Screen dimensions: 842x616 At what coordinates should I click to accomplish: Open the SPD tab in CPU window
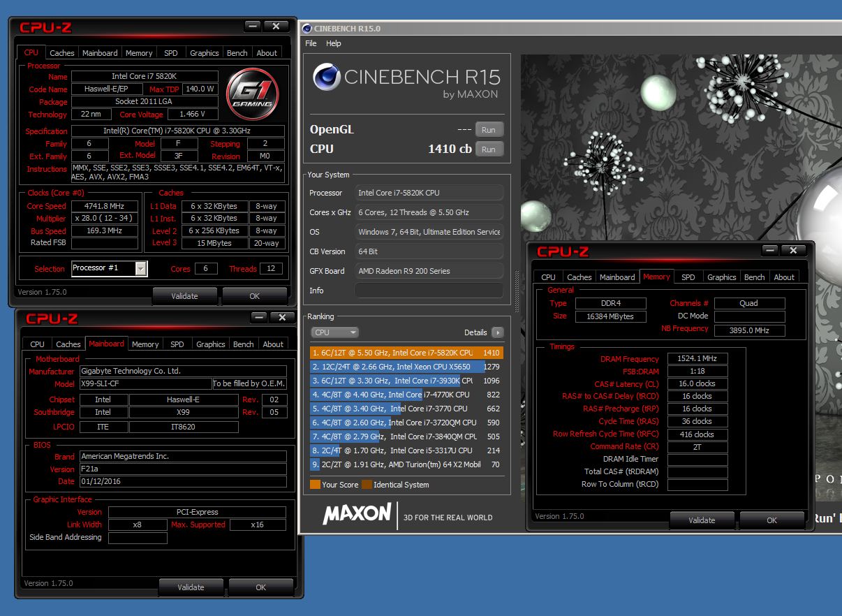pyautogui.click(x=171, y=53)
